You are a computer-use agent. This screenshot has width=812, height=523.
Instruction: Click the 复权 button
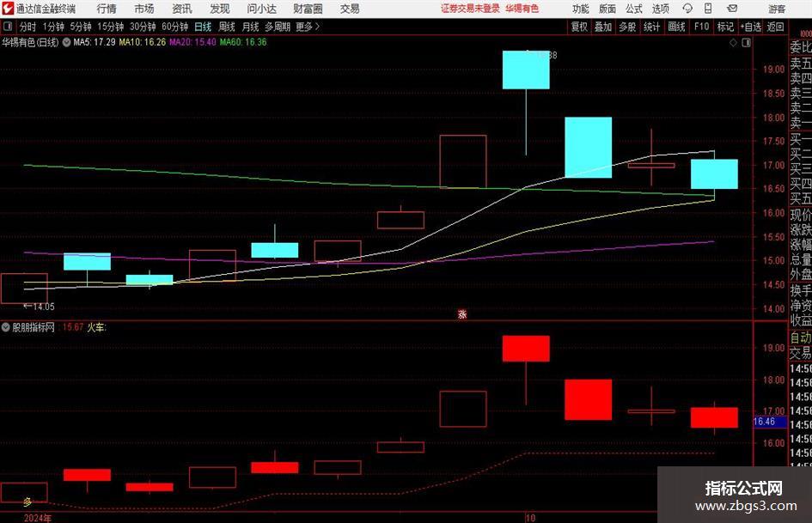pos(579,27)
